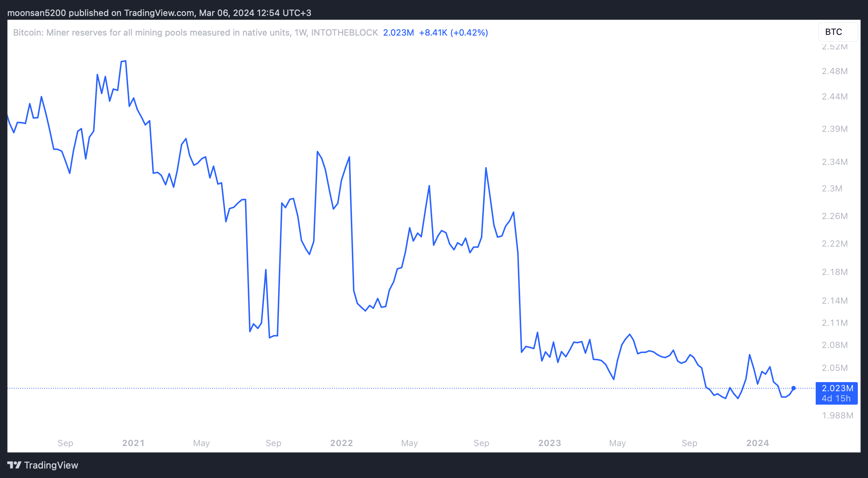Click 'May' label between 2022 and Sep
Image resolution: width=868 pixels, height=478 pixels.
pyautogui.click(x=409, y=443)
